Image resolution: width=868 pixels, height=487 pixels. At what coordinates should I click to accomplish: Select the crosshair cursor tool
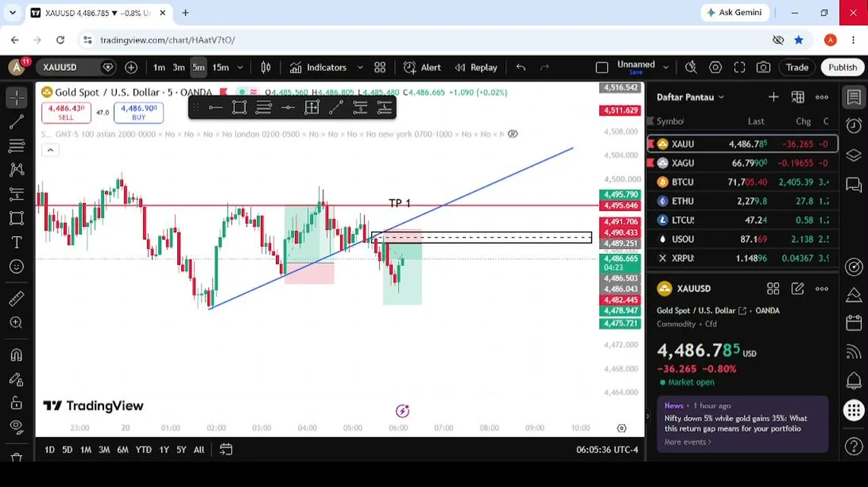[x=17, y=97]
